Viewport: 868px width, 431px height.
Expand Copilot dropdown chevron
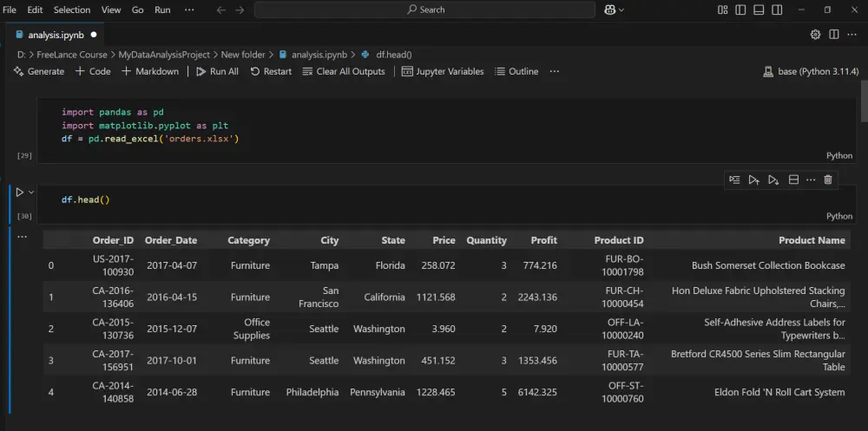tap(621, 10)
